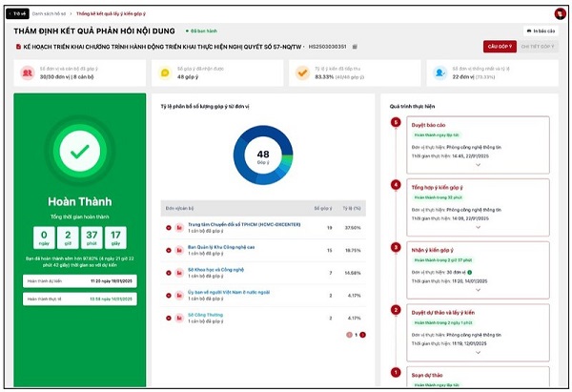Click the user avatar in top-right corner
The width and height of the screenshot is (572, 392).
(x=560, y=14)
